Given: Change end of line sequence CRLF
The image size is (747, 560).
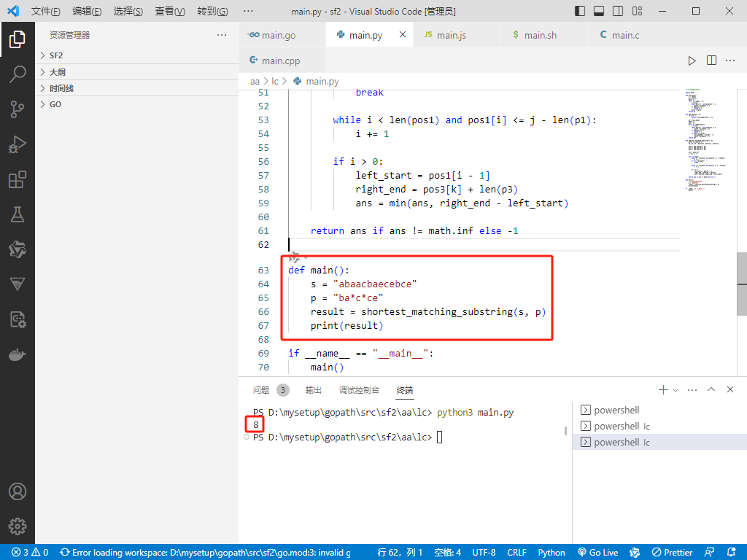Looking at the screenshot, I should (516, 553).
